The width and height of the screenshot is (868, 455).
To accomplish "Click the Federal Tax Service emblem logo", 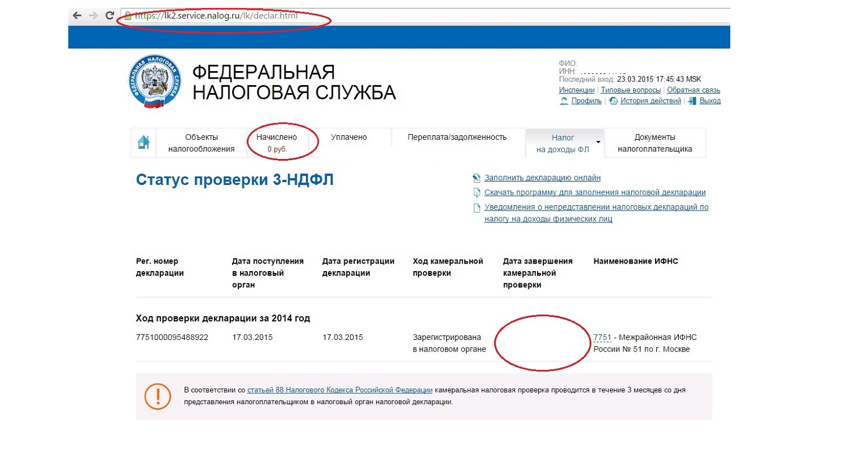I will tap(156, 82).
